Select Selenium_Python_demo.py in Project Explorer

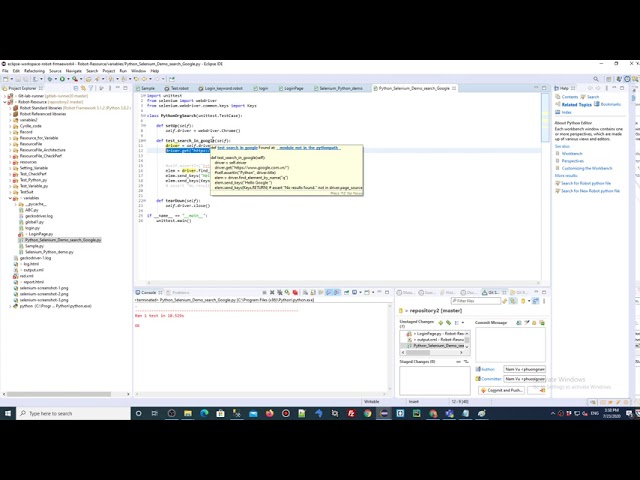(x=49, y=252)
